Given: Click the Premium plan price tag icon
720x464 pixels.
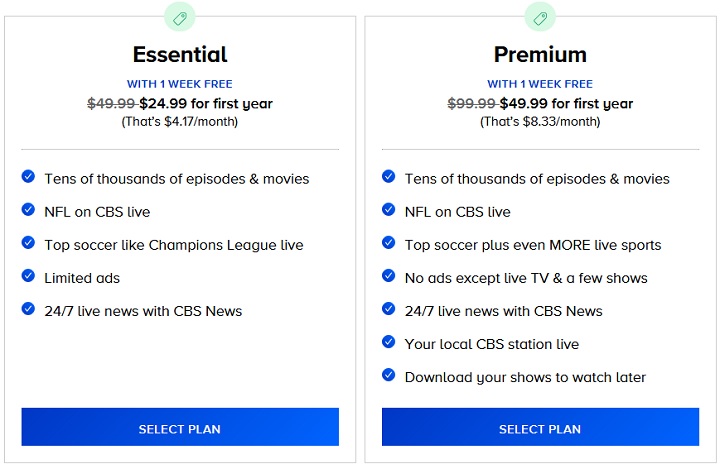Looking at the screenshot, I should [540, 17].
